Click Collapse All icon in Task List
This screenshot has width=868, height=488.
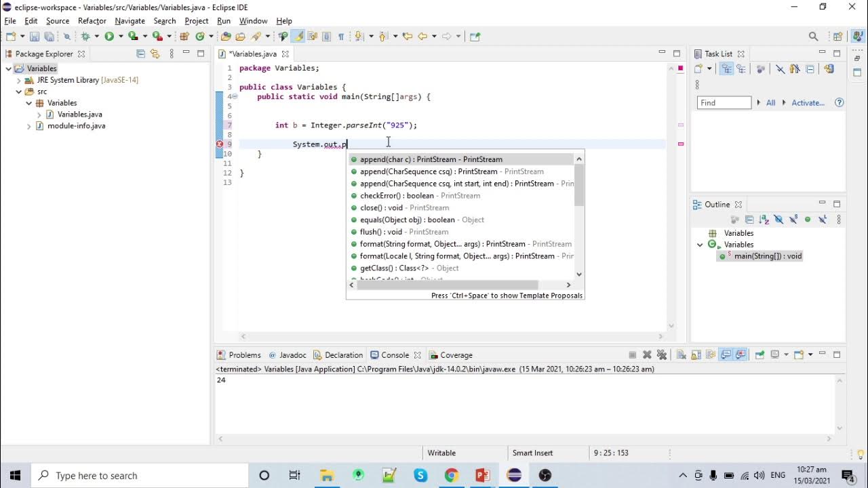coord(810,68)
